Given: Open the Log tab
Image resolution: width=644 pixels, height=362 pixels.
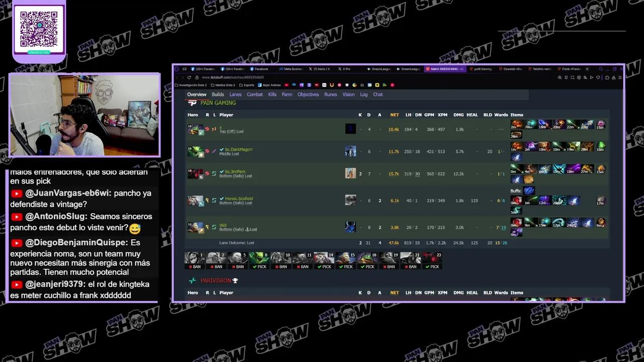Looking at the screenshot, I should [x=364, y=95].
